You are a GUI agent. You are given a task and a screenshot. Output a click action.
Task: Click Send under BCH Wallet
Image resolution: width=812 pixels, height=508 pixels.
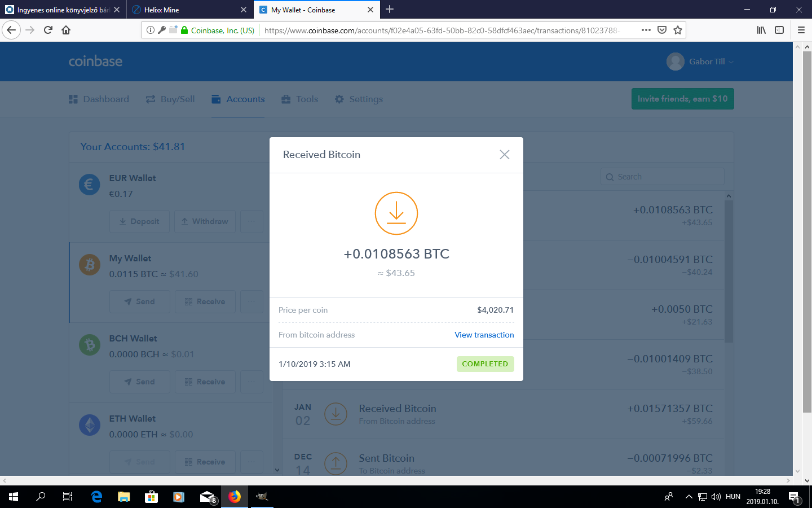pos(139,382)
